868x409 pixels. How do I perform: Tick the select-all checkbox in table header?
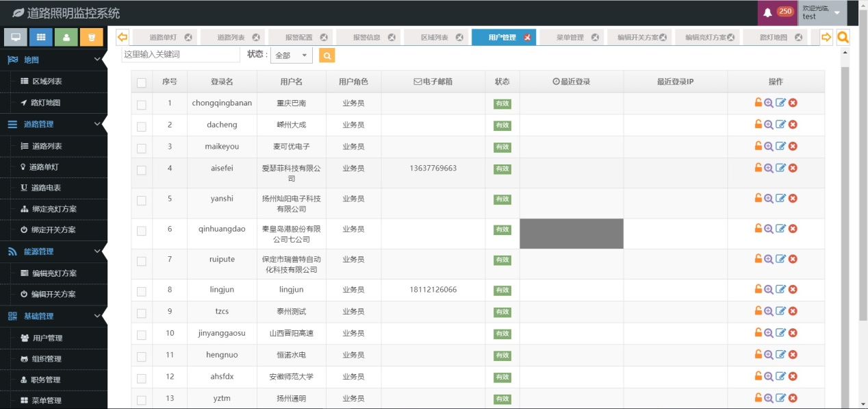[x=142, y=83]
